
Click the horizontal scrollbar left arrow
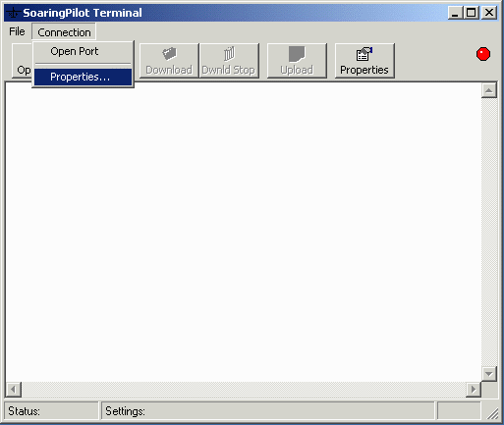[x=14, y=390]
